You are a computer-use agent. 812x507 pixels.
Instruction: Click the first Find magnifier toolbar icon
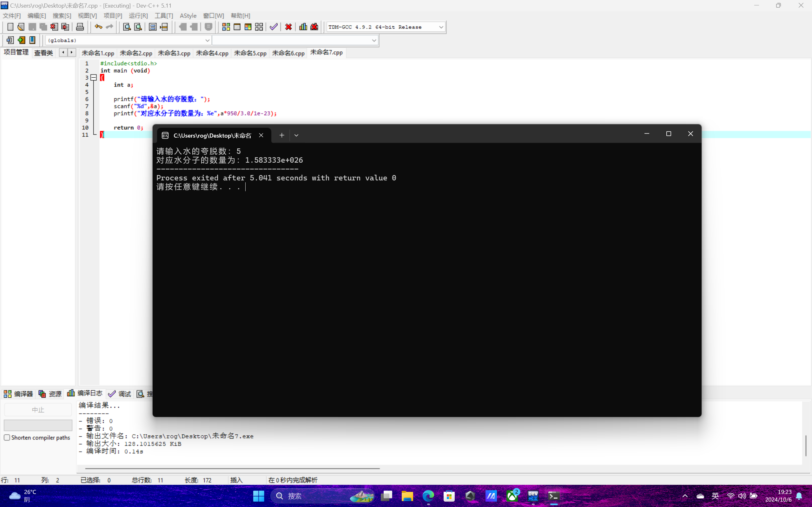tap(127, 27)
